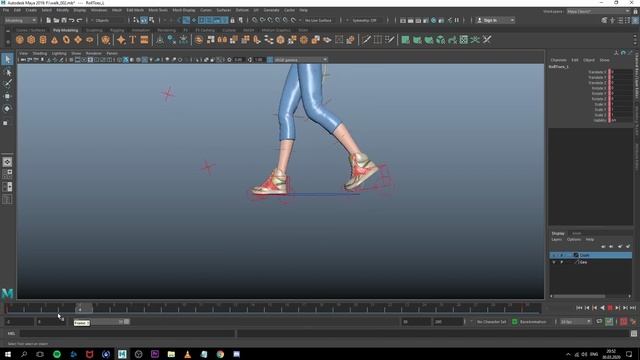
Task: Pick the Paint selection brush tool
Action: point(7,84)
